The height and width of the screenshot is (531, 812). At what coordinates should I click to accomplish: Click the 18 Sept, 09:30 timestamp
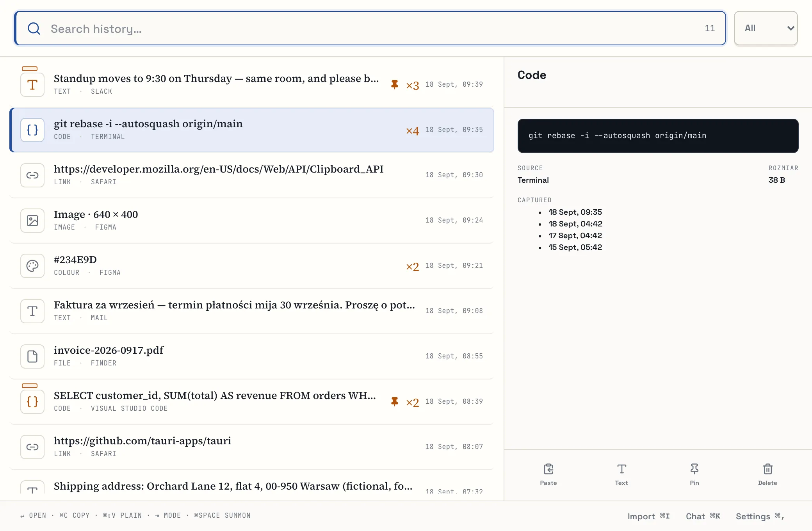[454, 175]
